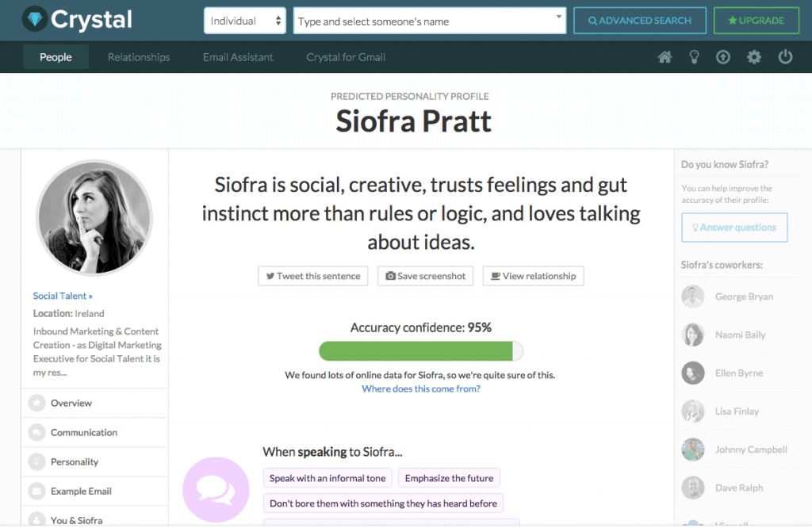This screenshot has width=812, height=528.
Task: Select Example Email in the sidebar
Action: tap(95, 492)
